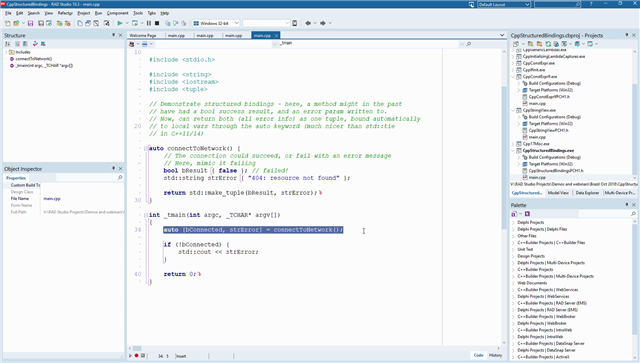Pin the Projects panel

(x=627, y=35)
